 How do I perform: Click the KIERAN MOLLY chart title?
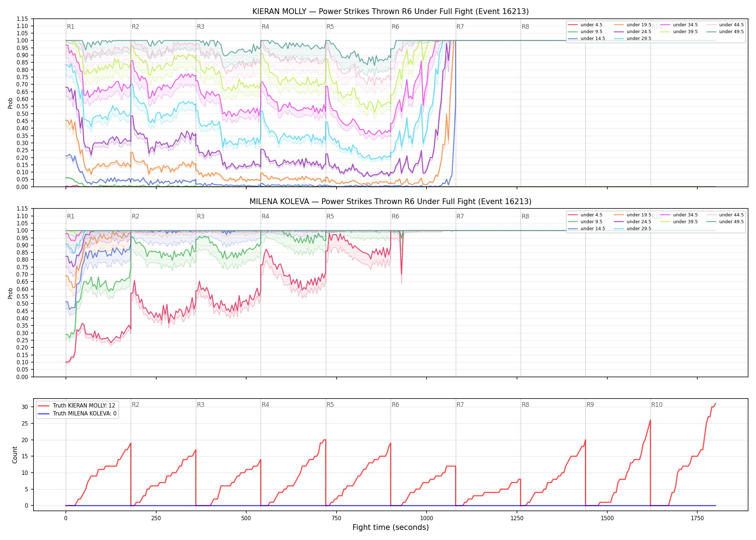click(391, 12)
